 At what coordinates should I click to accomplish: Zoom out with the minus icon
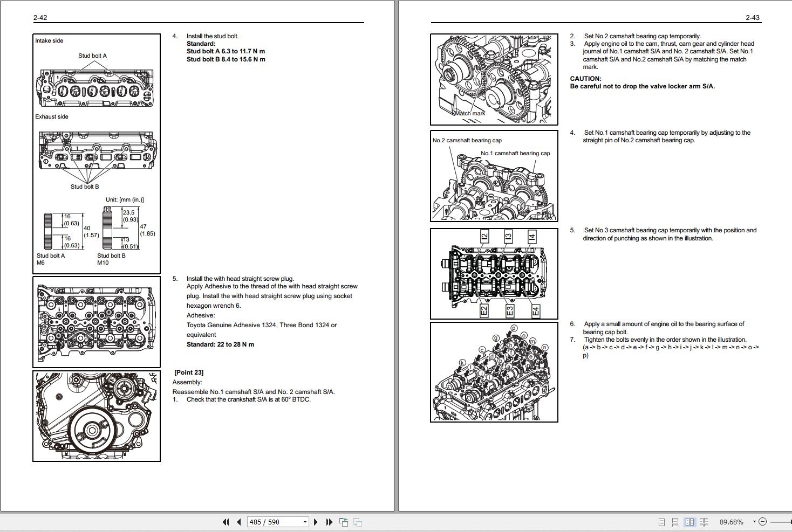pyautogui.click(x=763, y=522)
